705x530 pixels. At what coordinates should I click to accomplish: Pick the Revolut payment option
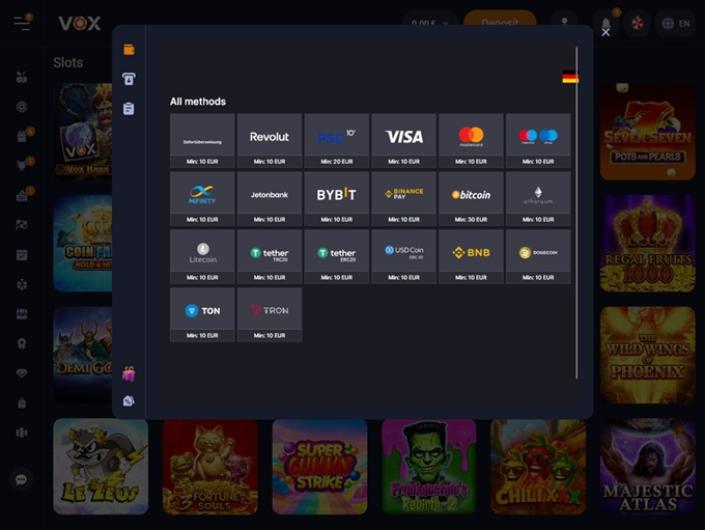coord(269,137)
